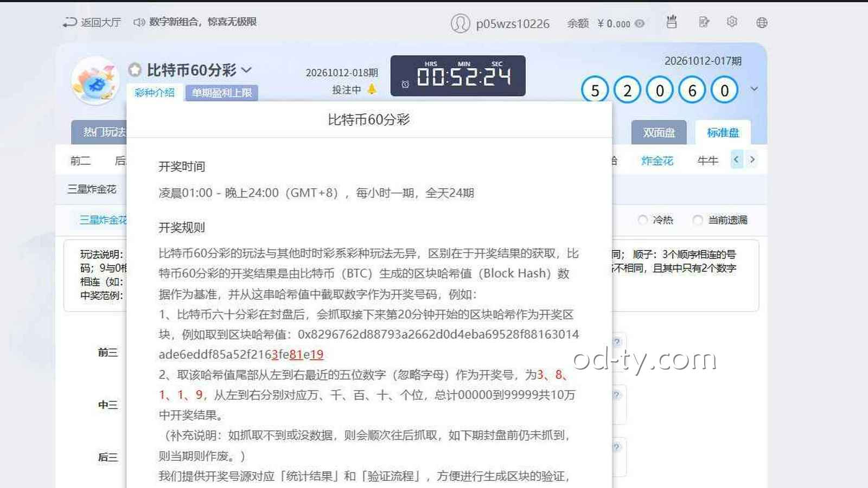
Task: Click the help question mark for 前三 row
Action: pos(616,342)
